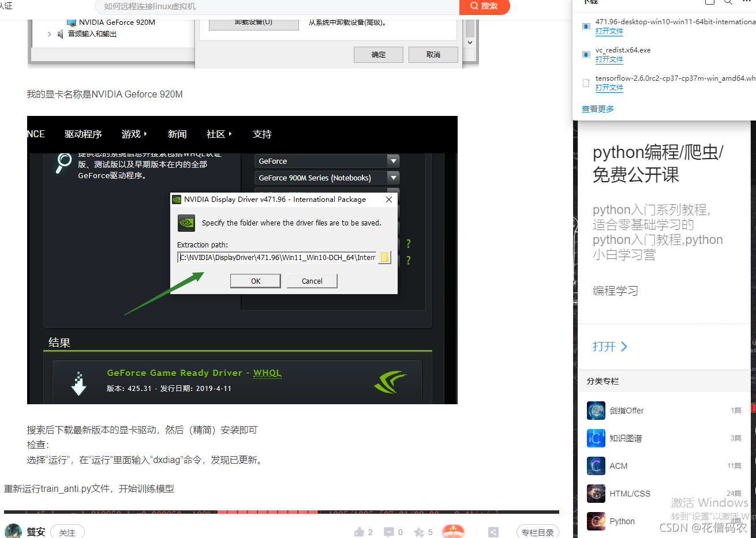
Task: Click 确定 in the device manager screenshot
Action: (x=379, y=55)
